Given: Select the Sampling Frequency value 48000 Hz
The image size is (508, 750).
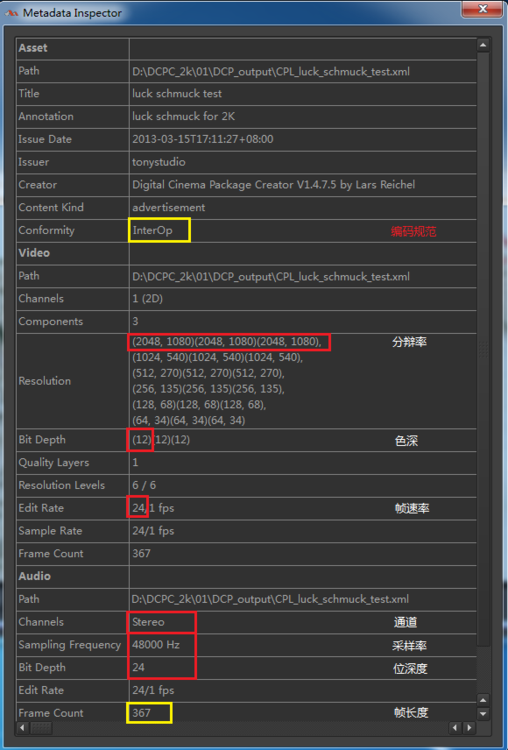Looking at the screenshot, I should 156,645.
